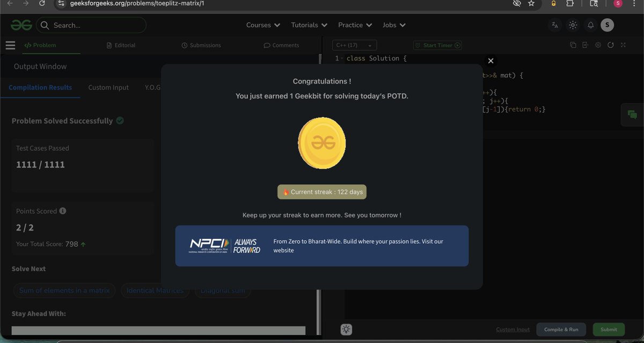Click the Total Score 798 value

(71, 244)
